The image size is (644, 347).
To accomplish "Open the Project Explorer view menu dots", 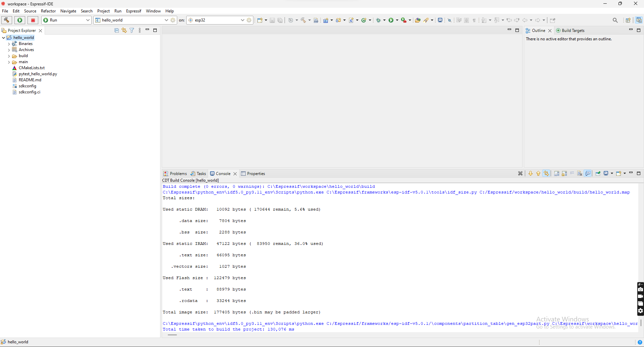I will click(140, 30).
